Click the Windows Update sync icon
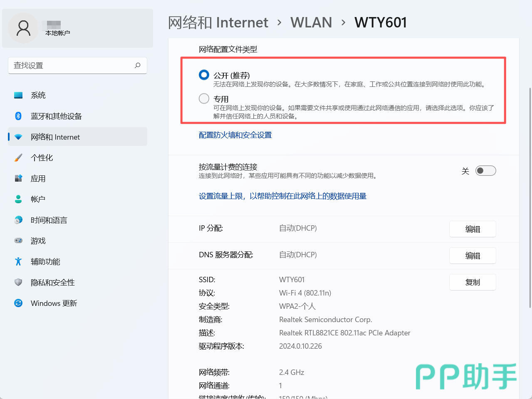532x399 pixels. pos(18,303)
